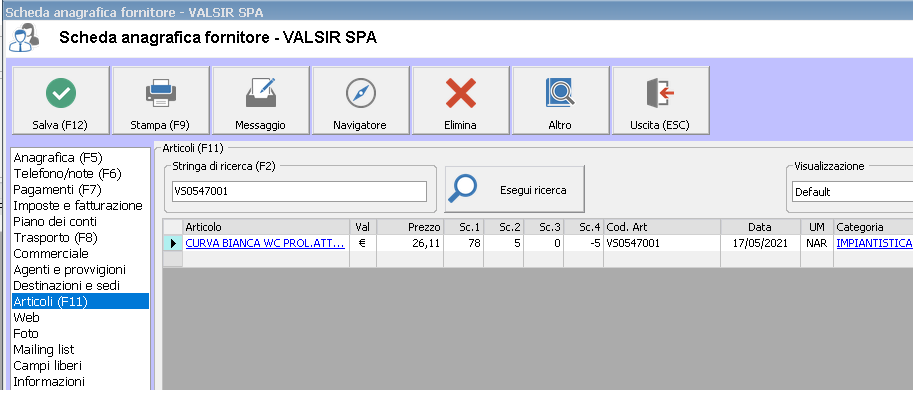Open the Navigatore compass button
This screenshot has height=400, width=913.
361,100
